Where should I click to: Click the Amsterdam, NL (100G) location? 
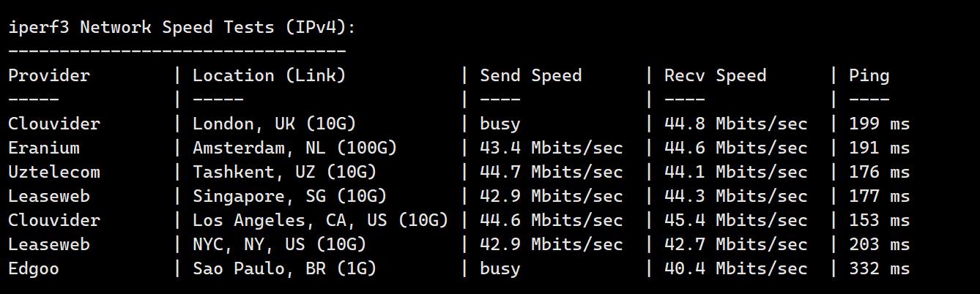tap(294, 148)
